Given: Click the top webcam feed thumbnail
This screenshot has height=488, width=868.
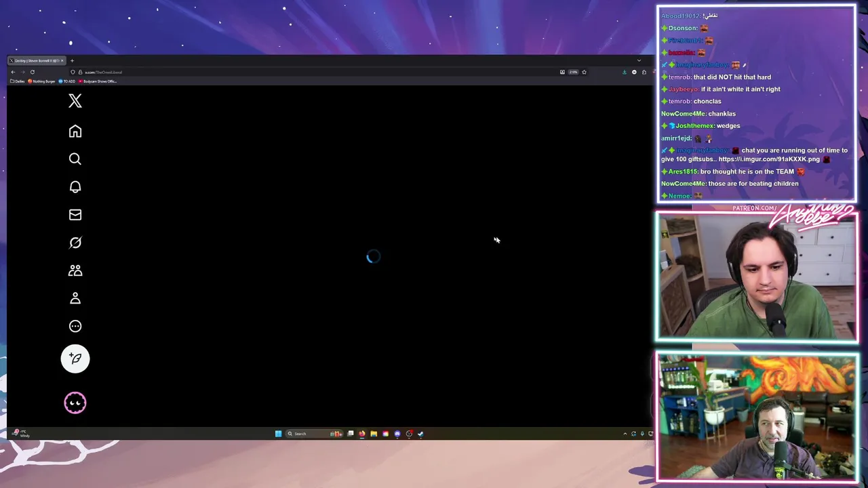Looking at the screenshot, I should [757, 277].
